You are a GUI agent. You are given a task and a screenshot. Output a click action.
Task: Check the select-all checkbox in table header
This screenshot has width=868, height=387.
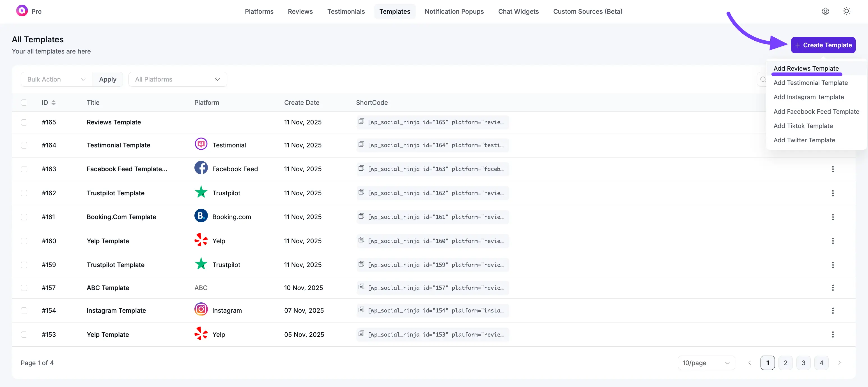click(24, 103)
